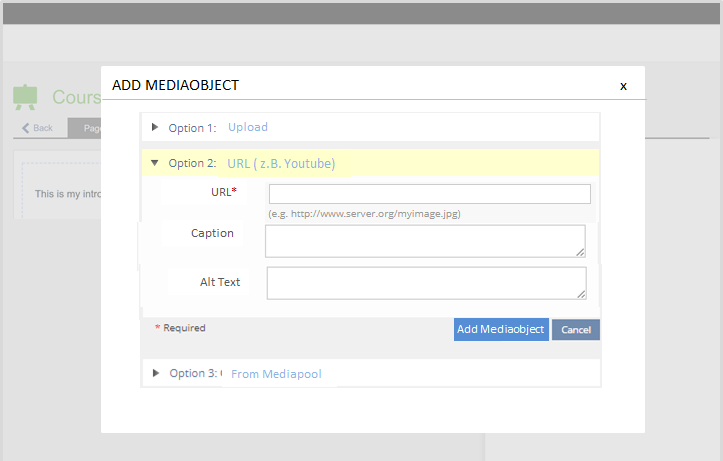This screenshot has height=461, width=723.
Task: Close the Add Mediaobject dialog
Action: 623,86
